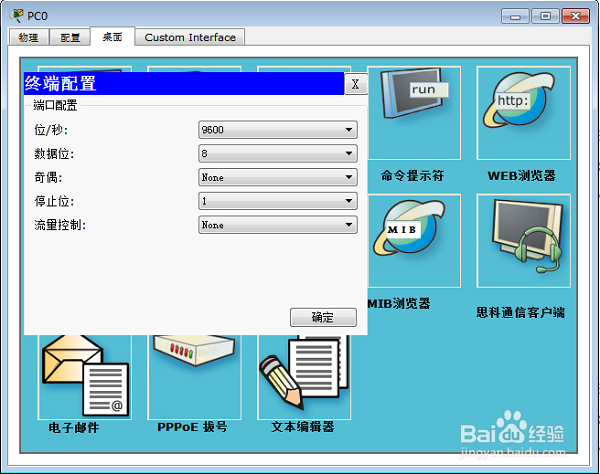
Task: Click the PC0 title bar app icon
Action: [17, 15]
